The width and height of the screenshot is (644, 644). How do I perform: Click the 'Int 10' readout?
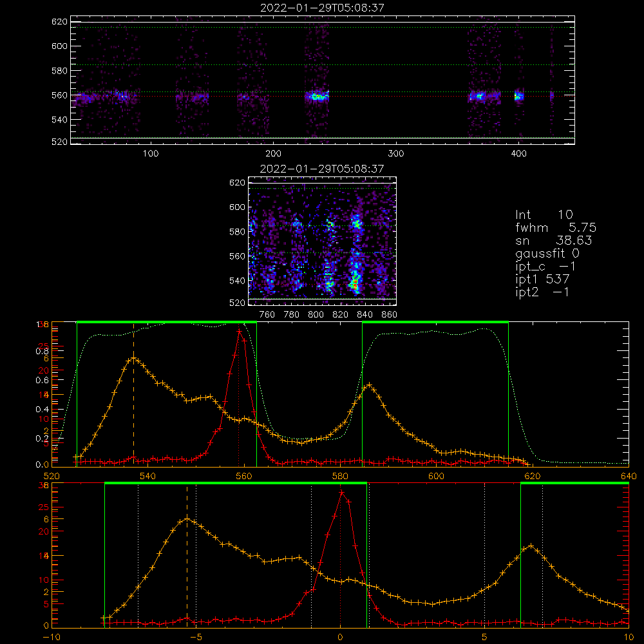(544, 214)
